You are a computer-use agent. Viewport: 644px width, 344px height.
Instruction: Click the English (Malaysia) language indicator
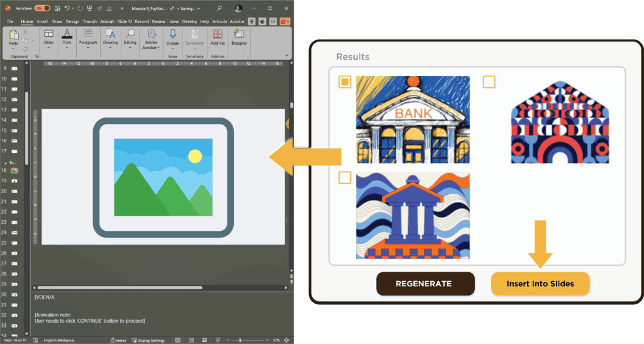[58, 340]
